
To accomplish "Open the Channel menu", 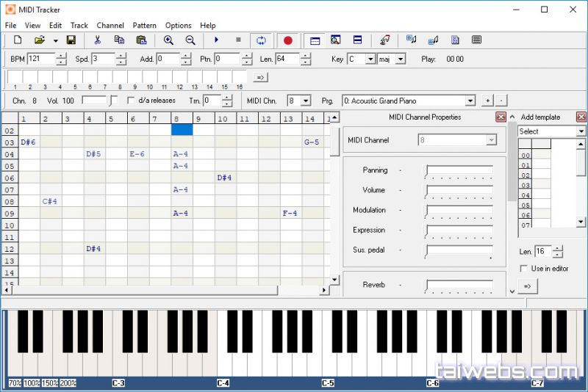I will pos(110,25).
